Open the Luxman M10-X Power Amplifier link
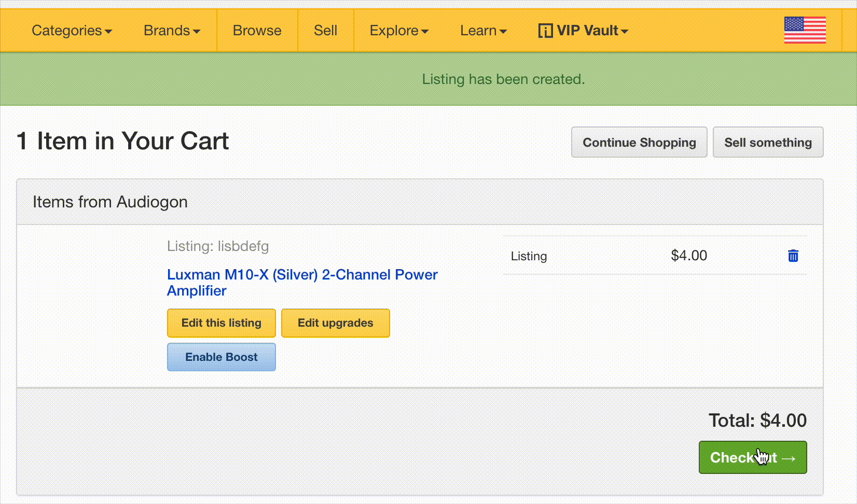Viewport: 857px width, 504px height. coord(302,283)
